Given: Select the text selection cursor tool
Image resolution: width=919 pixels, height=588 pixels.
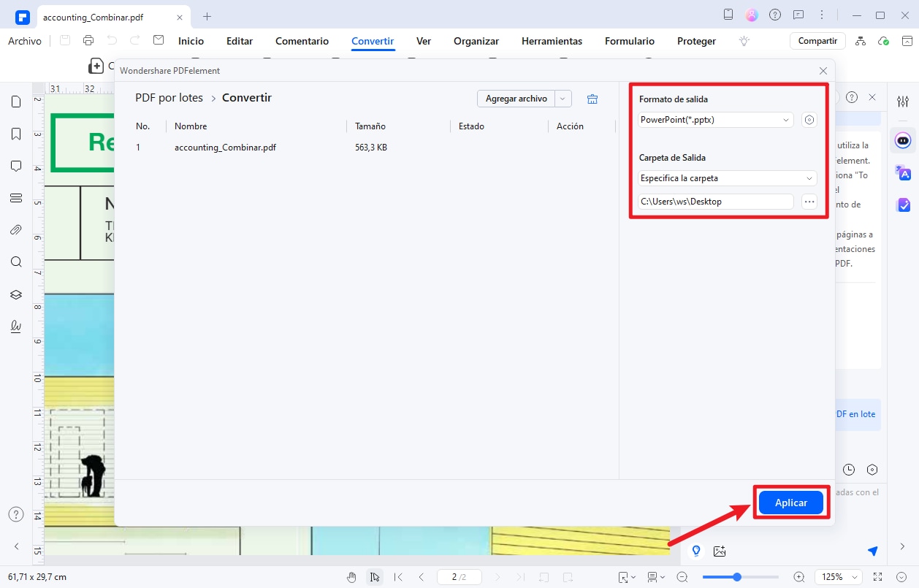Looking at the screenshot, I should 375,577.
